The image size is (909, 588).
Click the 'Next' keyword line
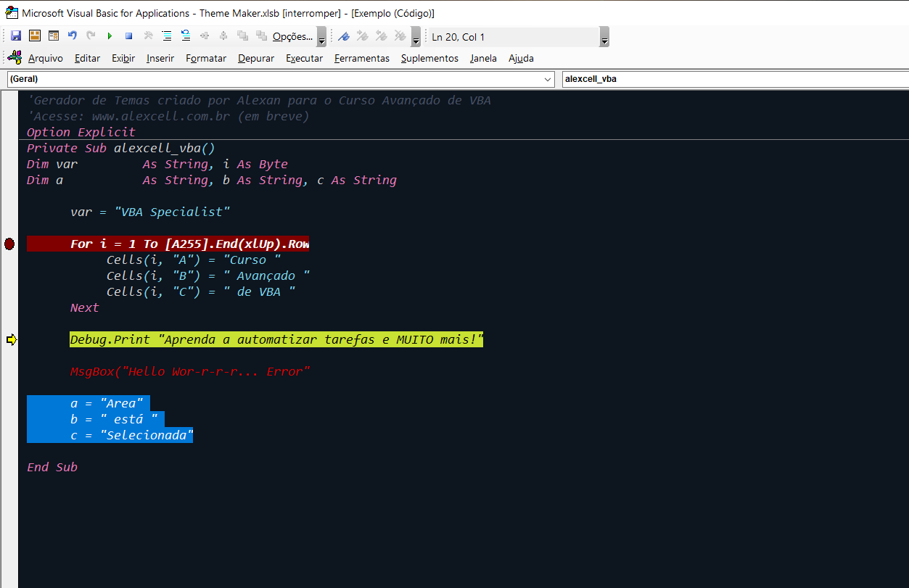pos(85,307)
